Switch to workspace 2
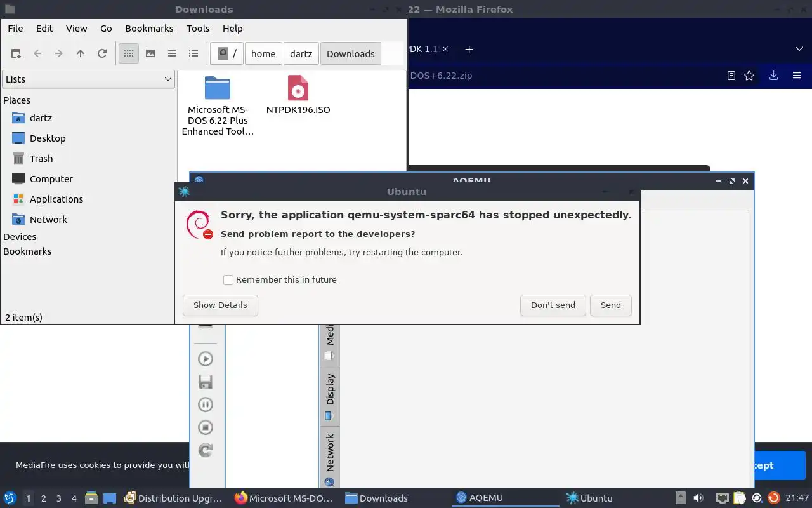 click(x=43, y=498)
